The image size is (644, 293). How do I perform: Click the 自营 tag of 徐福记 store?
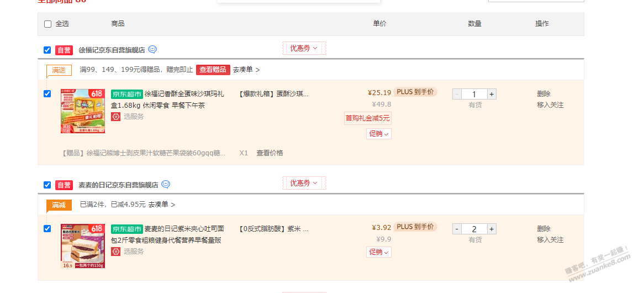(64, 50)
